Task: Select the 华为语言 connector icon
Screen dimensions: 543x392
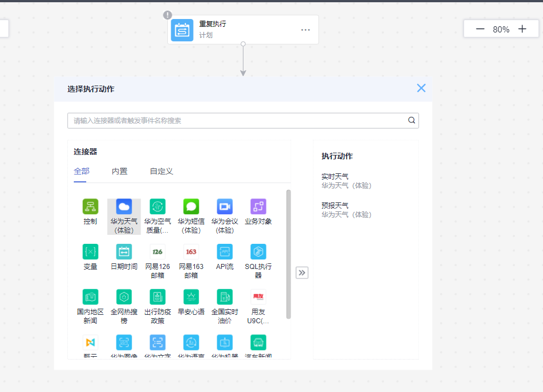Action: (191, 343)
